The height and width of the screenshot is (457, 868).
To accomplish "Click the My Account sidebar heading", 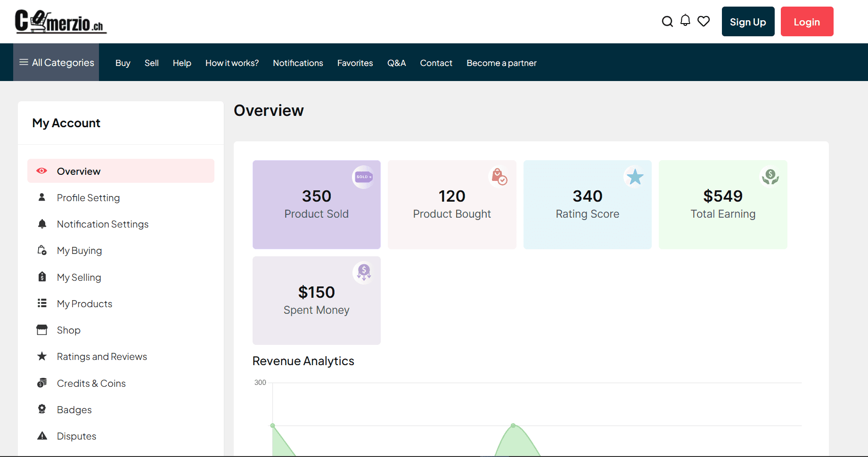I will pyautogui.click(x=66, y=123).
